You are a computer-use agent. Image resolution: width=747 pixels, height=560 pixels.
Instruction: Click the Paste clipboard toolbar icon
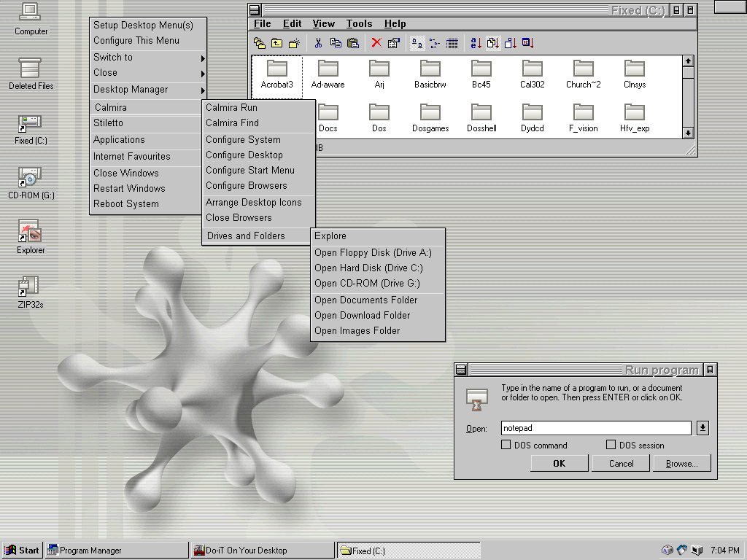353,43
